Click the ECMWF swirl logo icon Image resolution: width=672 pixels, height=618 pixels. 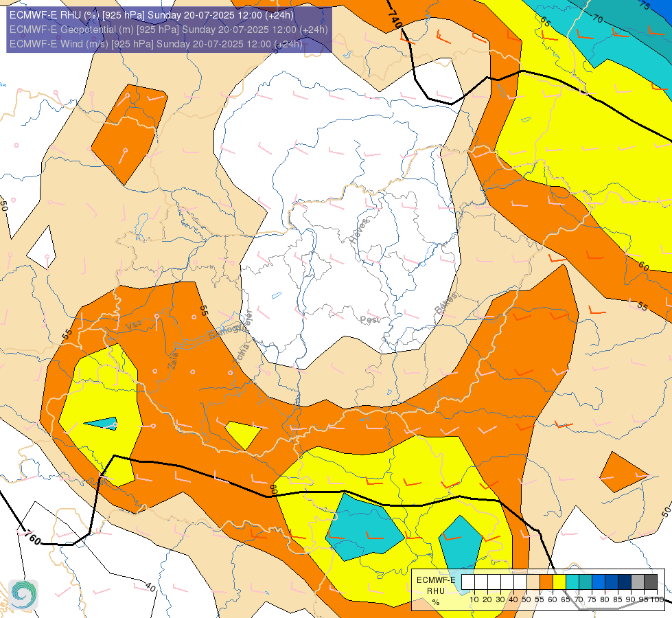[x=23, y=594]
